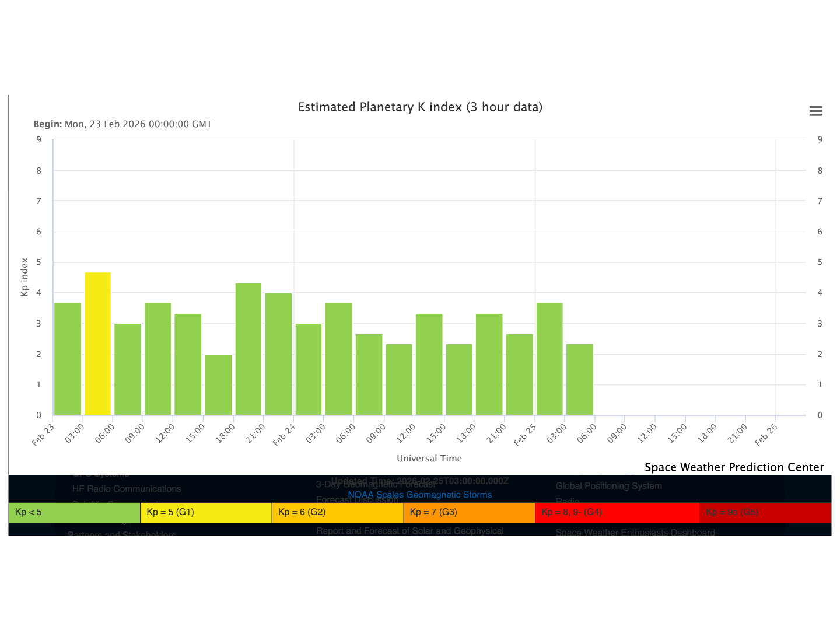
Task: Click the first green bar starting at Feb 23 00:00
Action: click(x=68, y=359)
